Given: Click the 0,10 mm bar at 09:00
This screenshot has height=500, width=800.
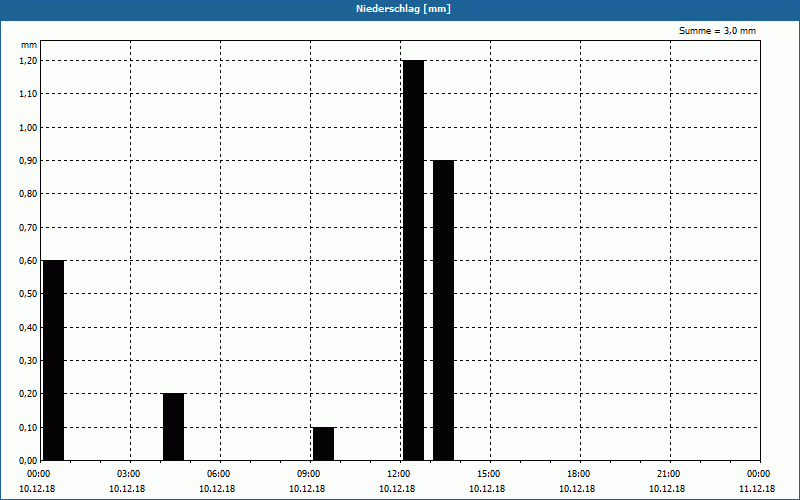Looking at the screenshot, I should [323, 444].
